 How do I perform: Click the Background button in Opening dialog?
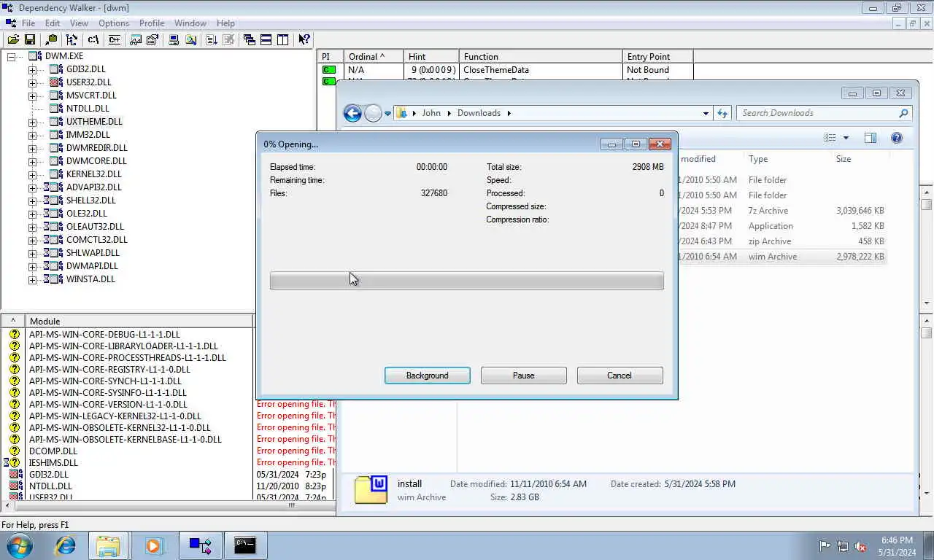[x=428, y=376]
